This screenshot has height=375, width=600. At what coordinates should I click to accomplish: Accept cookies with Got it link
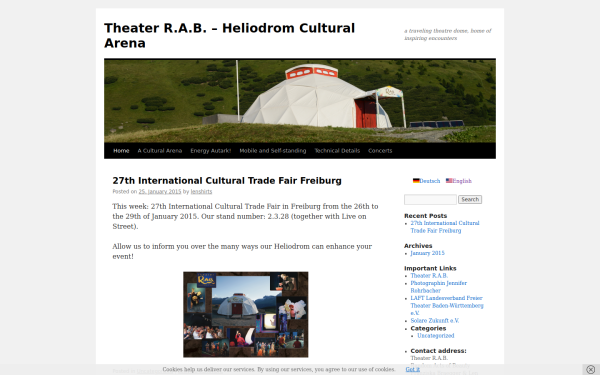coord(412,369)
